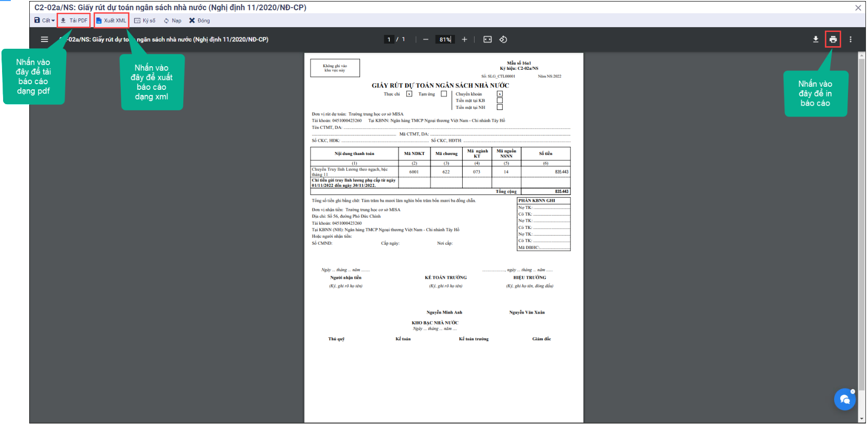Toggle the Tạm ứng checkbox
The height and width of the screenshot is (425, 868).
[444, 94]
